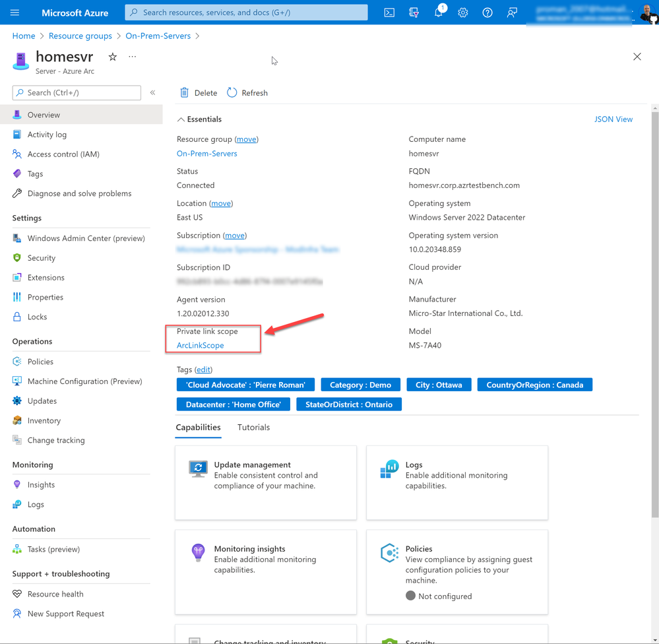The height and width of the screenshot is (644, 659).
Task: Click the Category : Demo tag
Action: click(361, 385)
